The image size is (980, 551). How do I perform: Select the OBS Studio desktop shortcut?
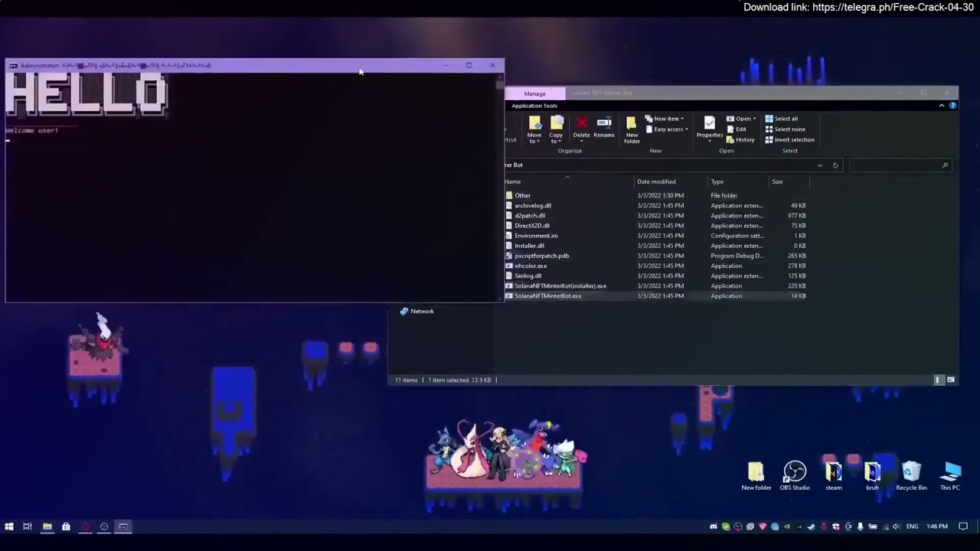[x=795, y=476]
